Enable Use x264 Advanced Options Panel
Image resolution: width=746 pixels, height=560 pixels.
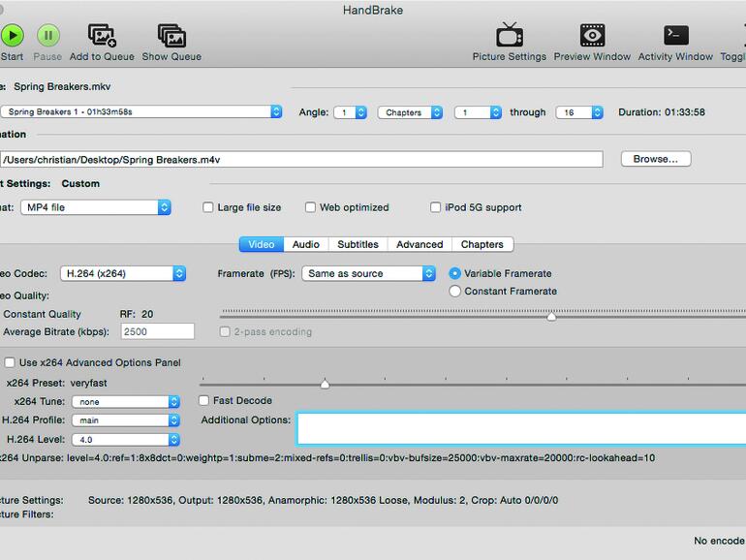click(x=10, y=362)
